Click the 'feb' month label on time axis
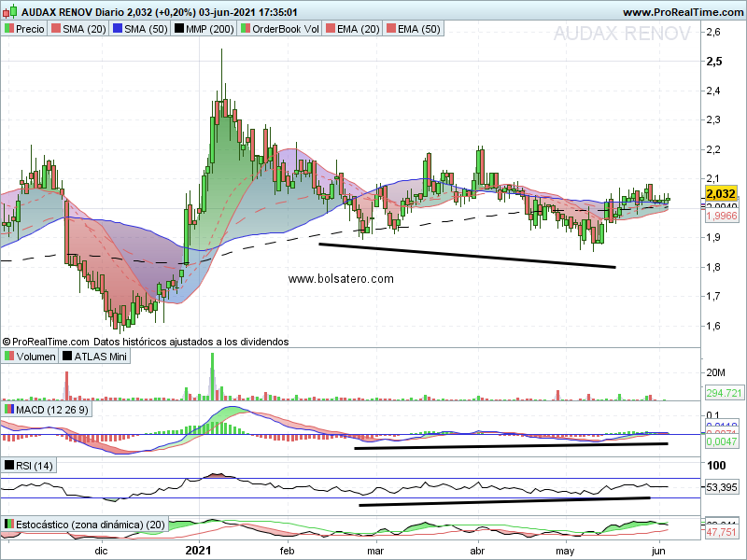The height and width of the screenshot is (560, 747). pos(287,551)
